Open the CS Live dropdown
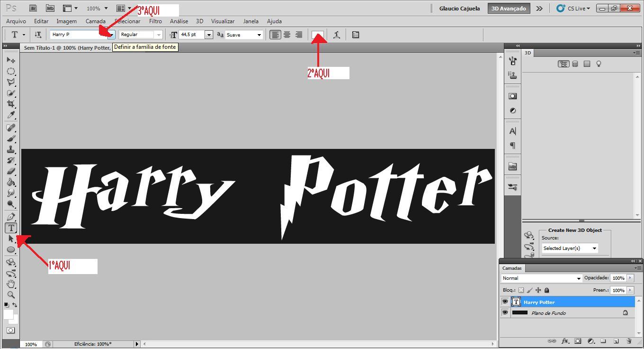 (x=573, y=8)
